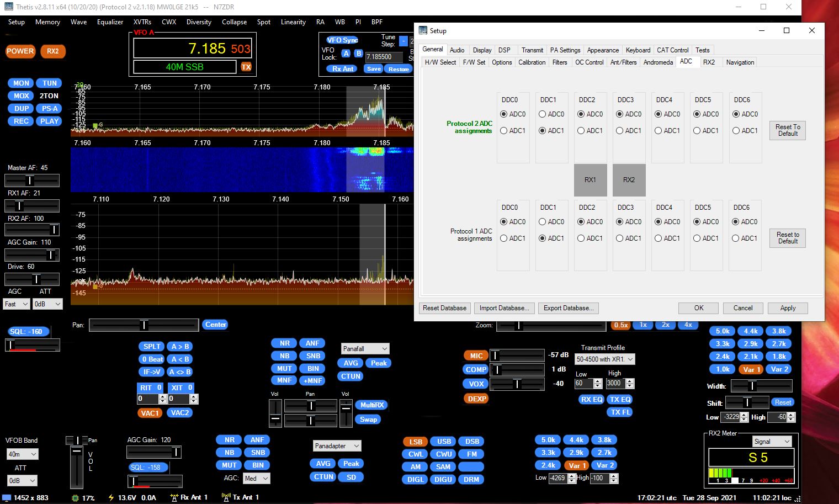Adjust the Master AF slider

pos(32,181)
